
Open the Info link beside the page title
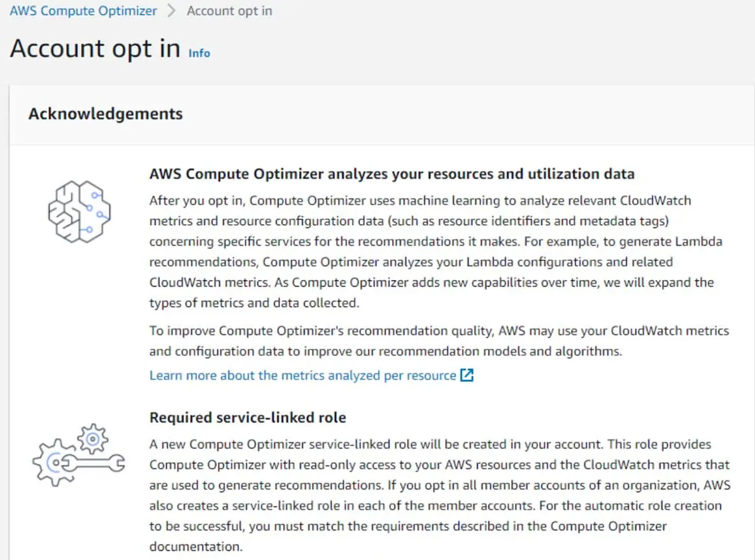pyautogui.click(x=199, y=53)
